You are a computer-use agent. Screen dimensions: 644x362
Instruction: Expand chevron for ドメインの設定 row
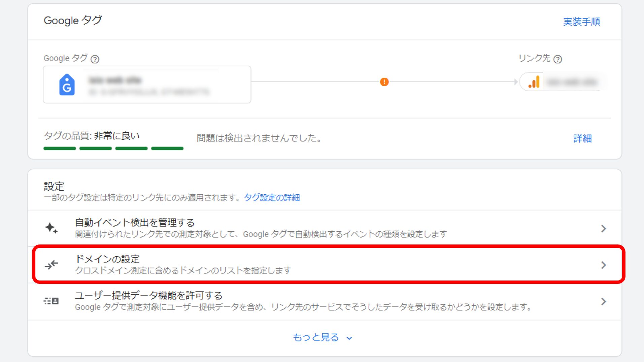pos(604,265)
